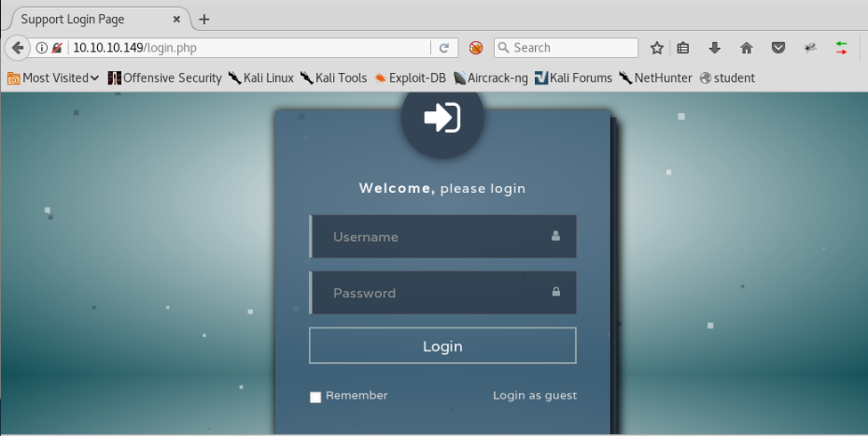This screenshot has height=436, width=868.
Task: Go to the browser home page
Action: coord(746,48)
